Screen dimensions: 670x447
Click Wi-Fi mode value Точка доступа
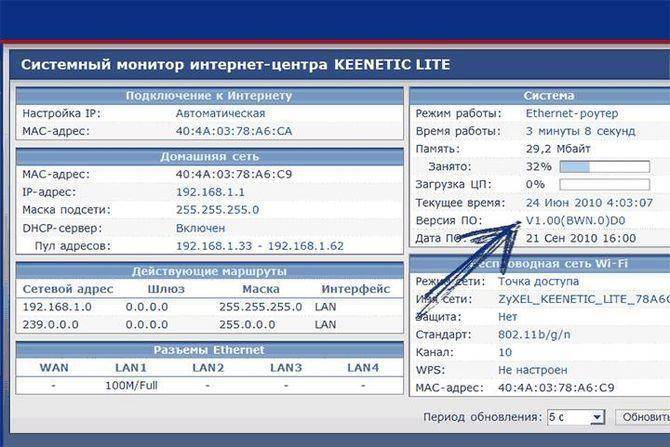(x=538, y=282)
